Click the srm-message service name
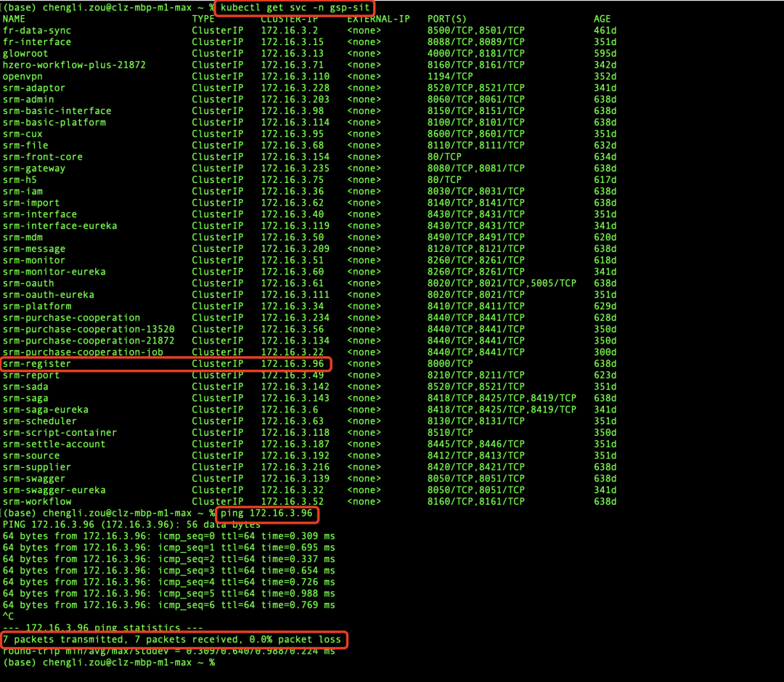Viewport: 784px width, 682px height. [x=34, y=249]
